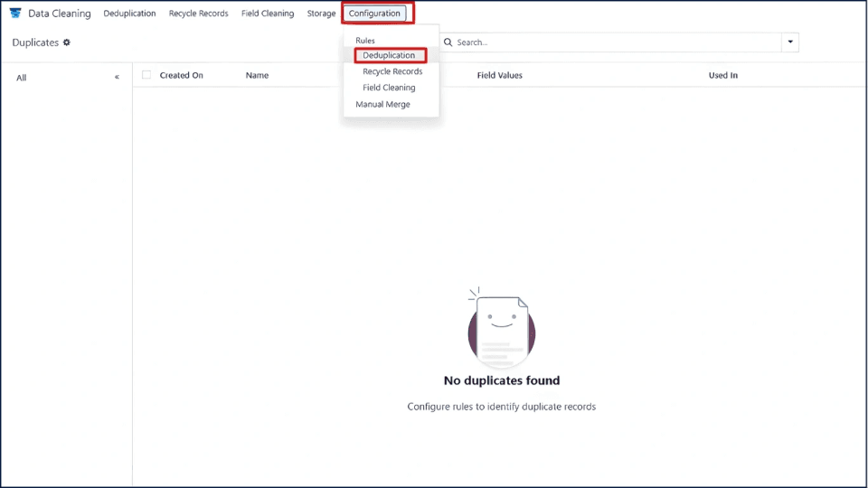This screenshot has height=488, width=868.
Task: Select Manual Merge in the Configuration dropdown
Action: pyautogui.click(x=382, y=104)
